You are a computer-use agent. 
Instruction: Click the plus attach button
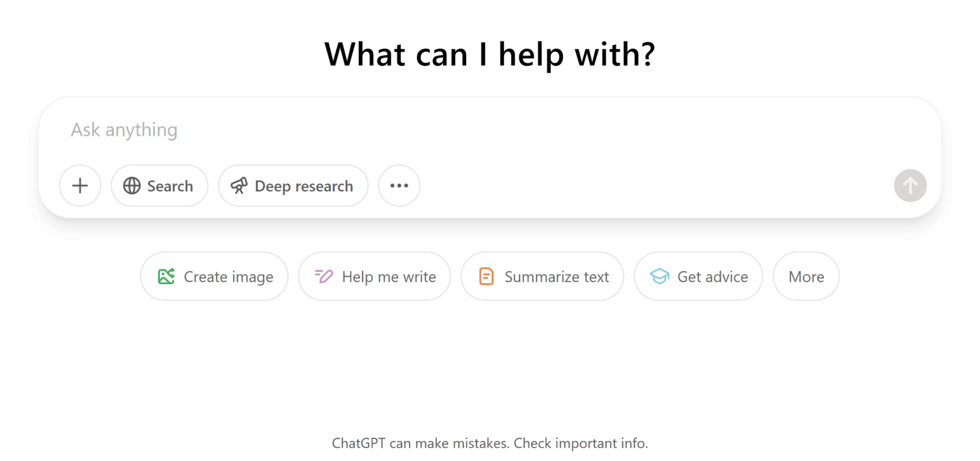pos(80,186)
